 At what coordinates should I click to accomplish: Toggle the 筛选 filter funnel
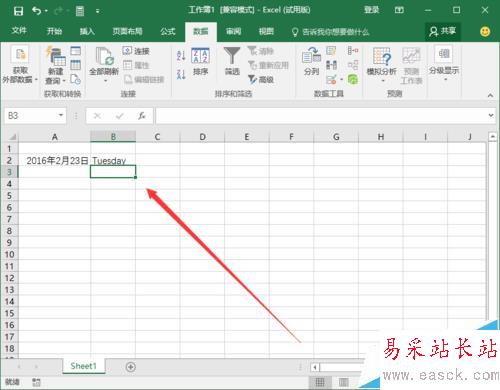point(232,61)
